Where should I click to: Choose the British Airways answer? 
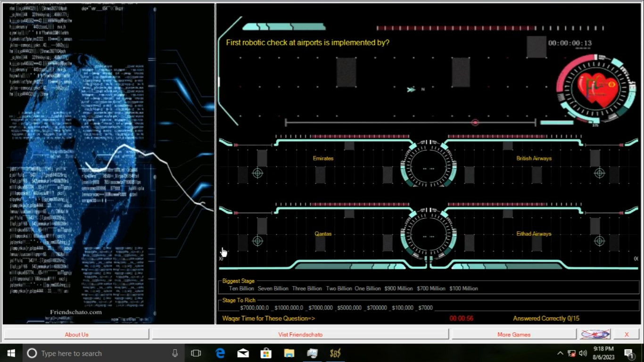[x=534, y=158]
